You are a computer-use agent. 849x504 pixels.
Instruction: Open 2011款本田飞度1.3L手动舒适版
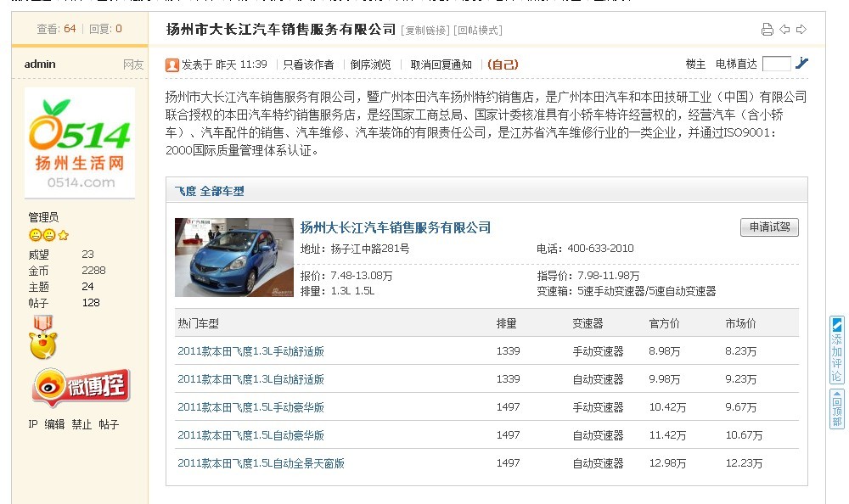click(250, 351)
